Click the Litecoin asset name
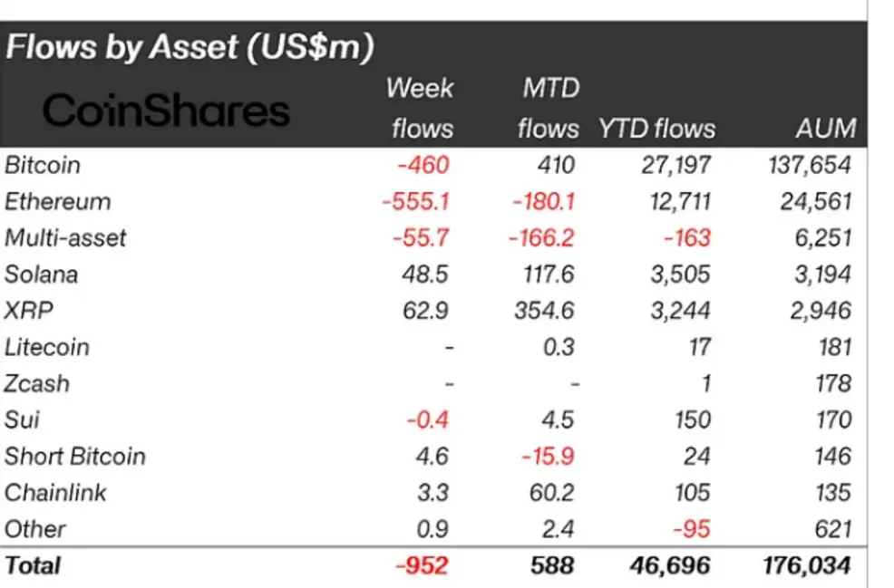The image size is (894, 588). click(x=47, y=347)
